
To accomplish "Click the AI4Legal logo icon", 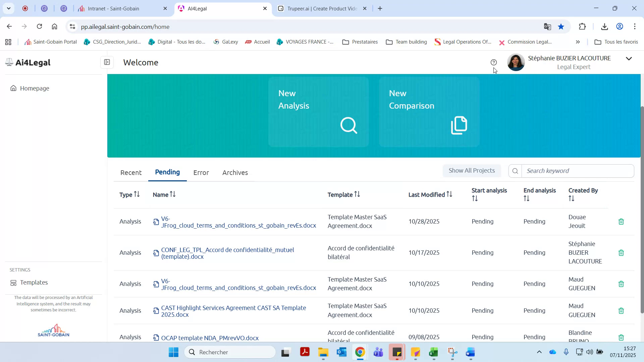I will click(x=9, y=62).
